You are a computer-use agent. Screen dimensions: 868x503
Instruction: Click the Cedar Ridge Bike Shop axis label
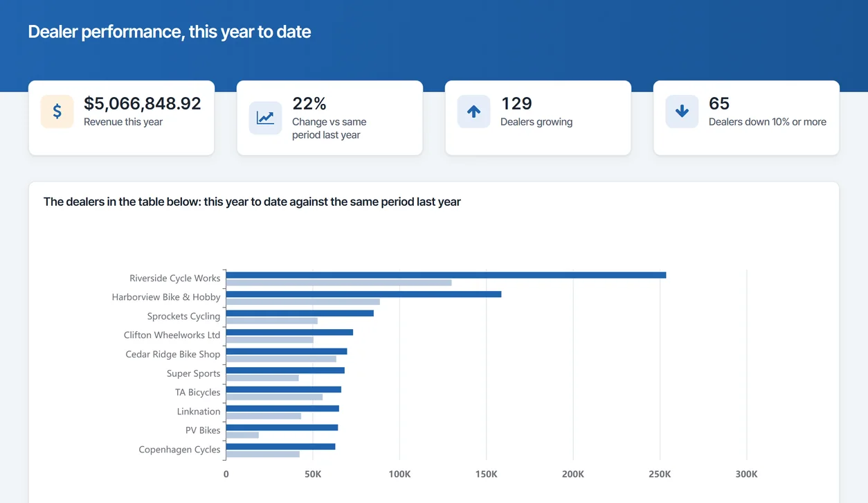pos(173,355)
